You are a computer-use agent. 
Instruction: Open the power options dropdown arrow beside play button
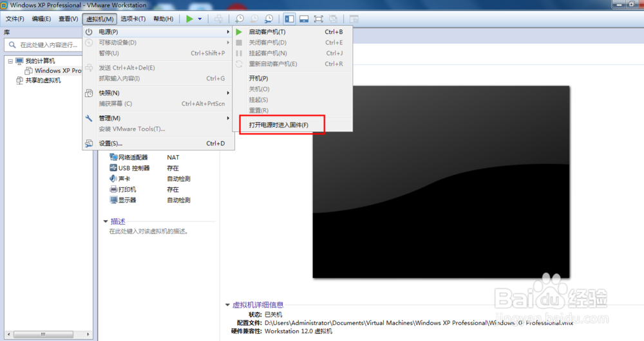(200, 19)
